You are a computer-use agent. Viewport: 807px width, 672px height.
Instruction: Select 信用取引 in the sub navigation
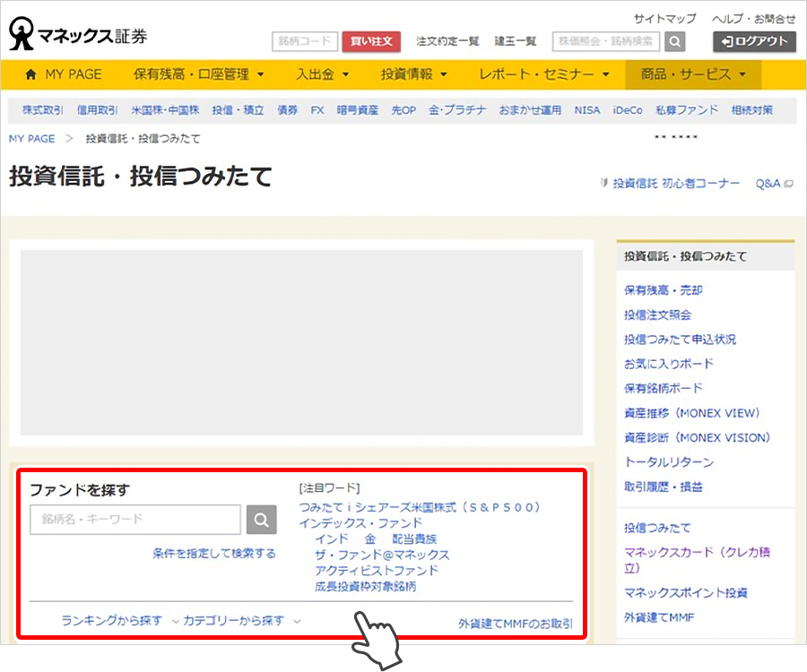(97, 110)
